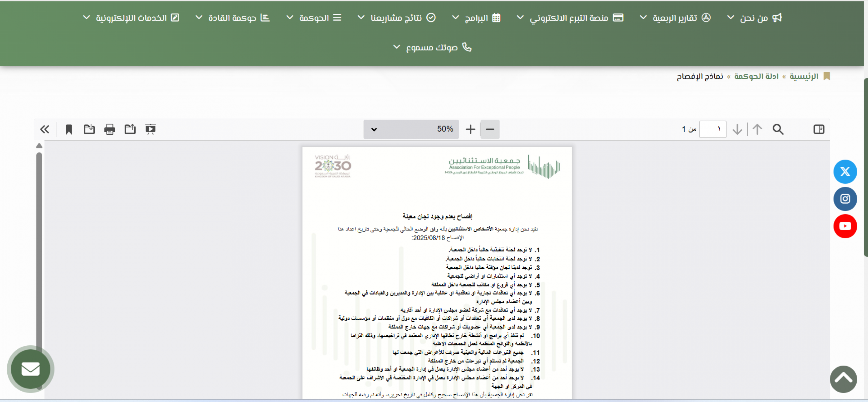The height and width of the screenshot is (402, 868).
Task: Click the zoom out minus button
Action: pyautogui.click(x=490, y=129)
